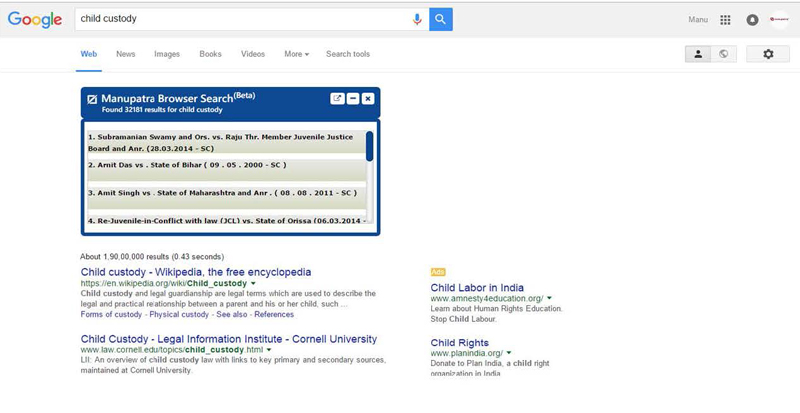The width and height of the screenshot is (800, 413).
Task: Open Child custody Wikipedia result
Action: (196, 272)
